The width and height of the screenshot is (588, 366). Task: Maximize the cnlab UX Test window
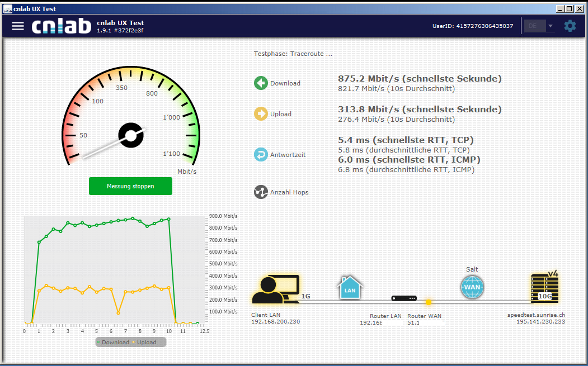570,9
